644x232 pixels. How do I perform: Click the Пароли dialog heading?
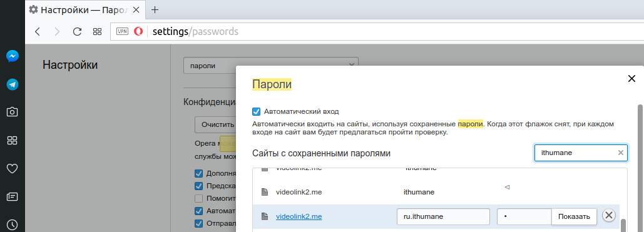(x=272, y=84)
